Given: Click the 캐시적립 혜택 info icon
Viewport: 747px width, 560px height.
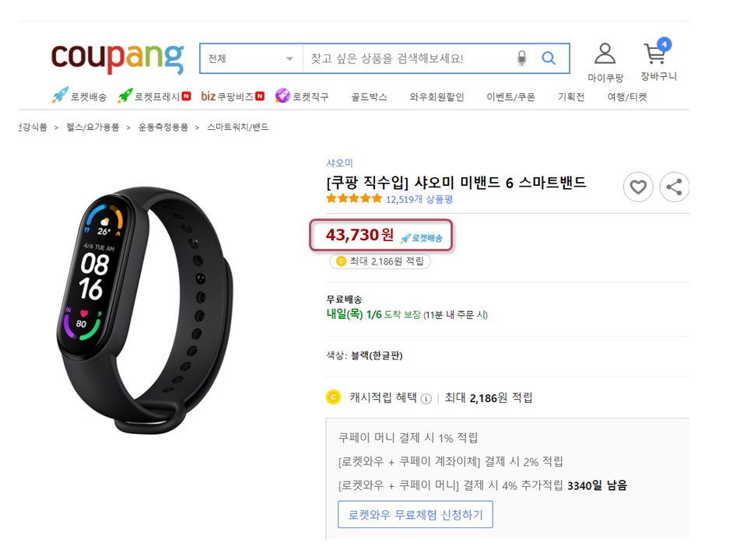Looking at the screenshot, I should point(426,398).
